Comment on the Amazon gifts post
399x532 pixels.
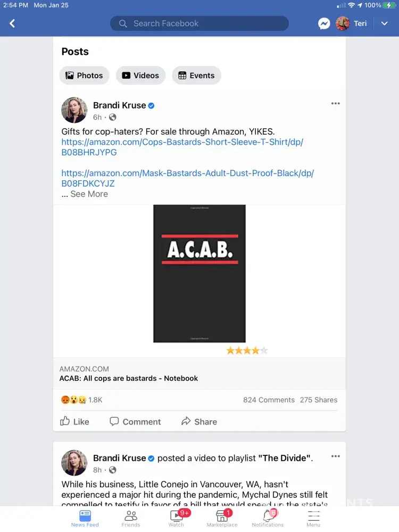click(x=135, y=421)
